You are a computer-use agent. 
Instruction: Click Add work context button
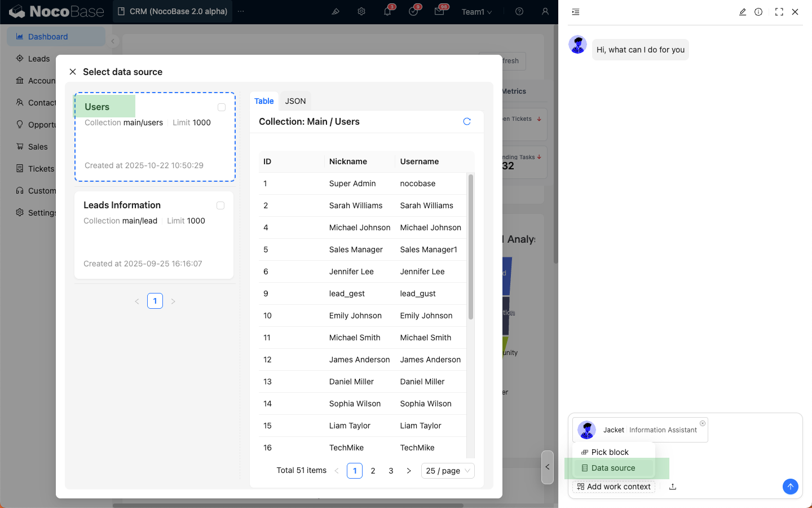[x=614, y=487]
